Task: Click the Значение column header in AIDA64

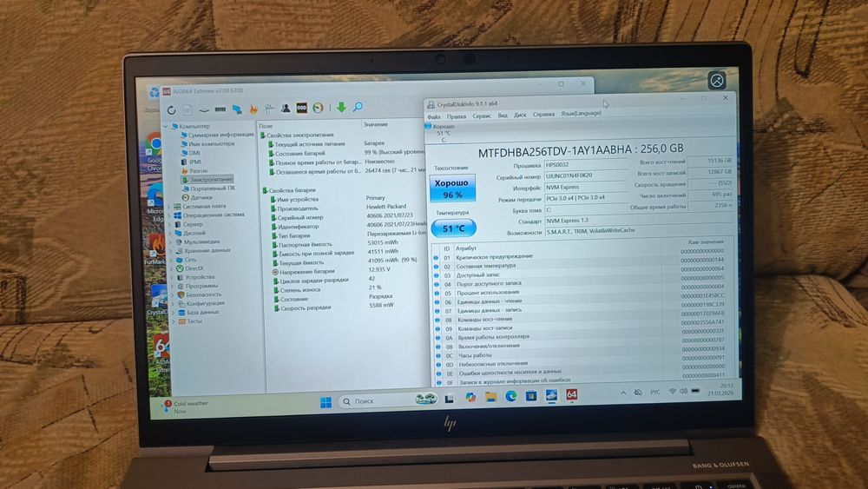Action: pyautogui.click(x=375, y=124)
